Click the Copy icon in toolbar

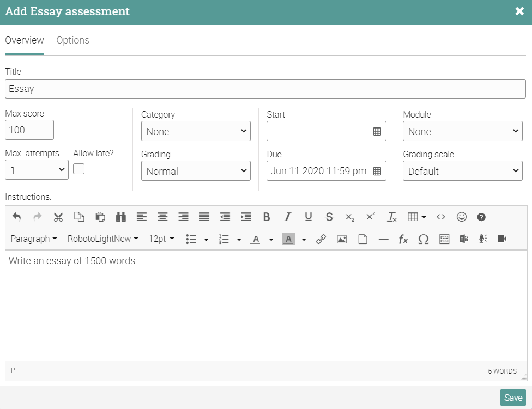pos(79,217)
